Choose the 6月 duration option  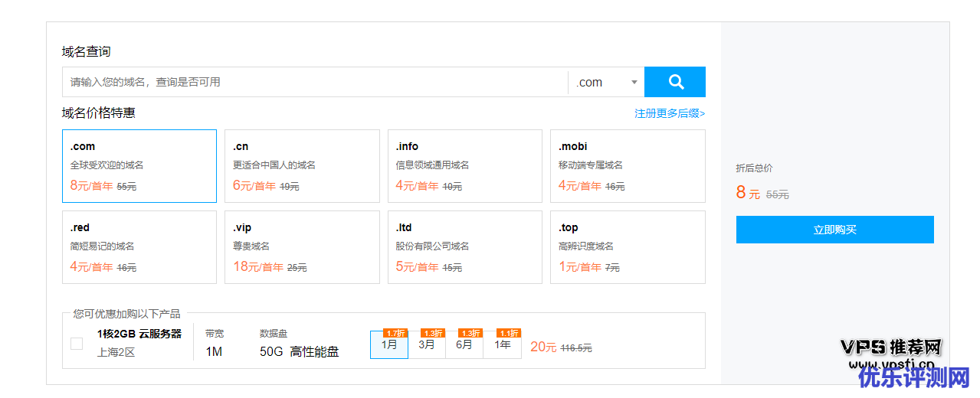click(x=464, y=345)
